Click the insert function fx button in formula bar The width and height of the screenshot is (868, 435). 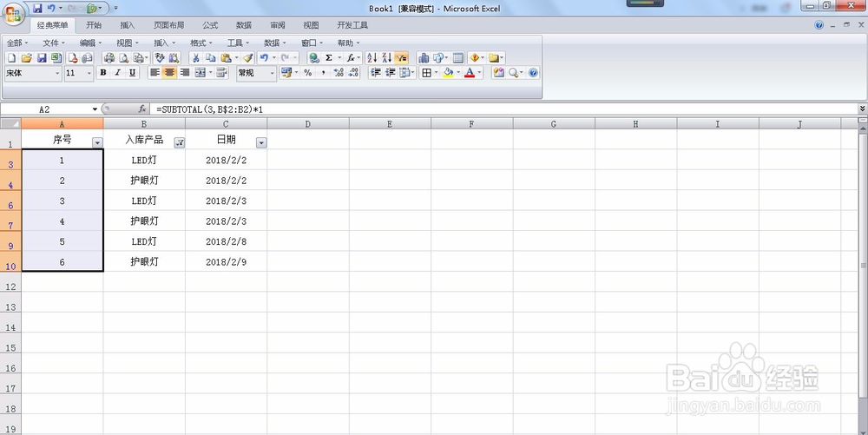click(142, 109)
